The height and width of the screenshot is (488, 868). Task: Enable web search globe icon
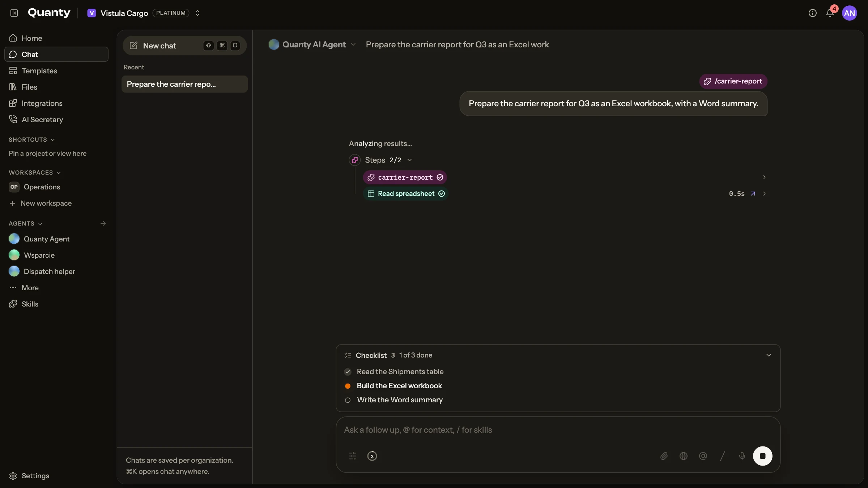pos(683,456)
